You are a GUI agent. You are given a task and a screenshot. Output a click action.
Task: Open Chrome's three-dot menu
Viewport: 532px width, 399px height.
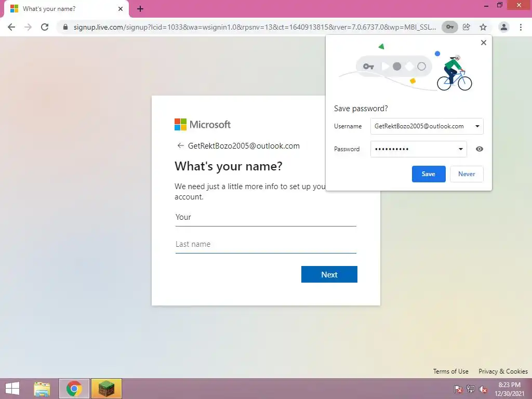pos(521,27)
